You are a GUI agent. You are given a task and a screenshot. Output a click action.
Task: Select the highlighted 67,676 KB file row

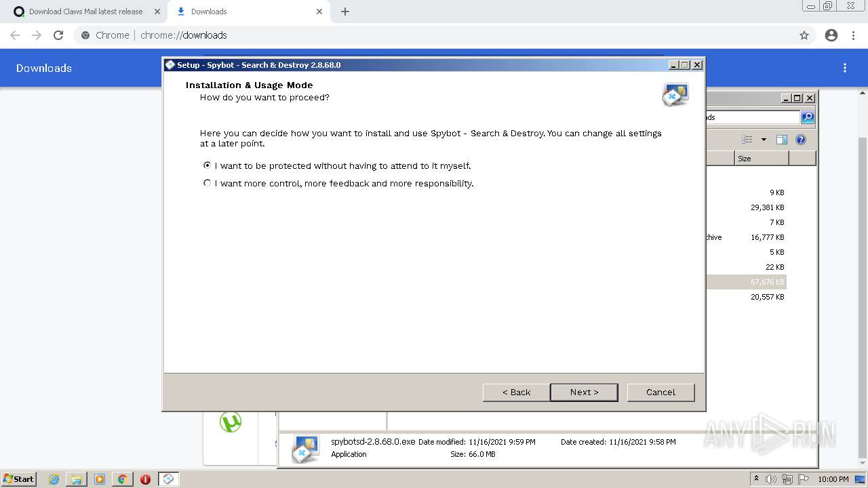[x=746, y=282]
